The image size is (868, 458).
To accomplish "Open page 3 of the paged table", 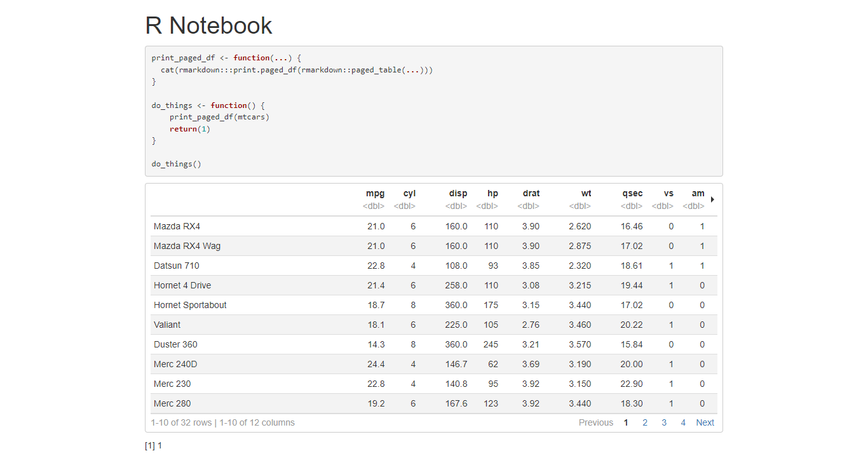I will tap(664, 422).
